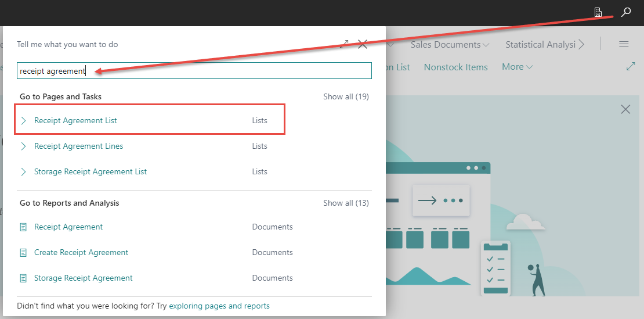Follow the exploring pages and reports link
The height and width of the screenshot is (319, 644).
(x=219, y=306)
